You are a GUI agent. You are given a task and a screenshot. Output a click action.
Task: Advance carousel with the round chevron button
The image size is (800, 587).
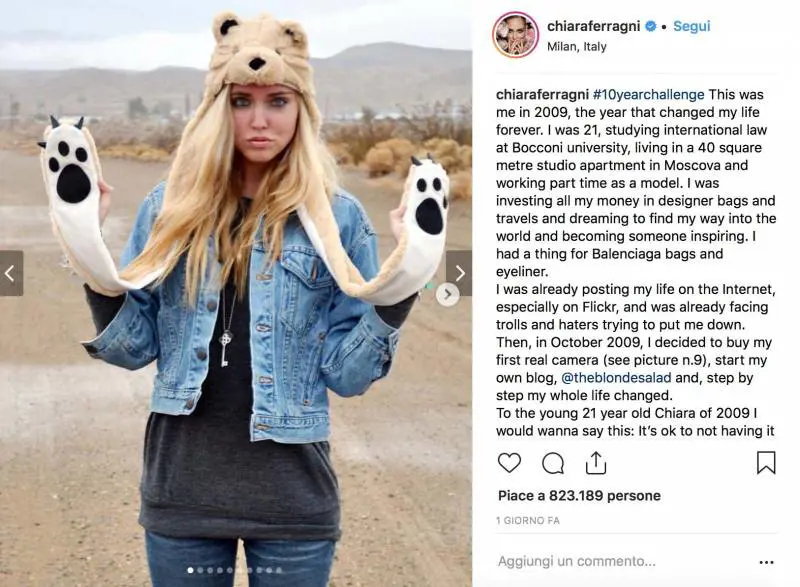(447, 294)
